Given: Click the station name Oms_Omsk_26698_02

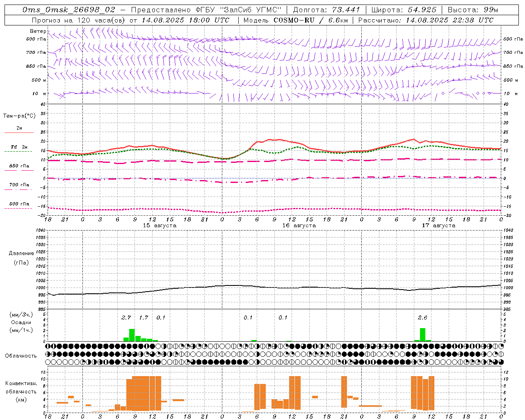Looking at the screenshot, I should 69,9.
